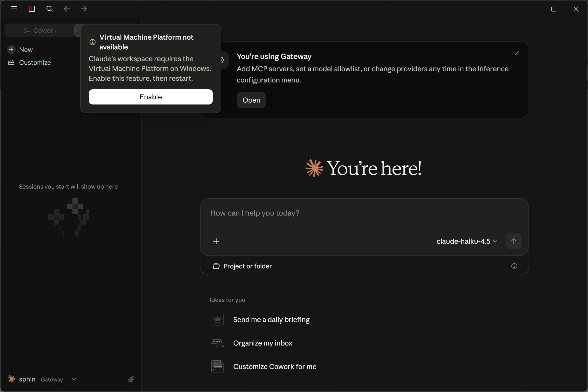Click the info icon beside Virtual Machine Platform
The image size is (588, 392).
[x=93, y=42]
